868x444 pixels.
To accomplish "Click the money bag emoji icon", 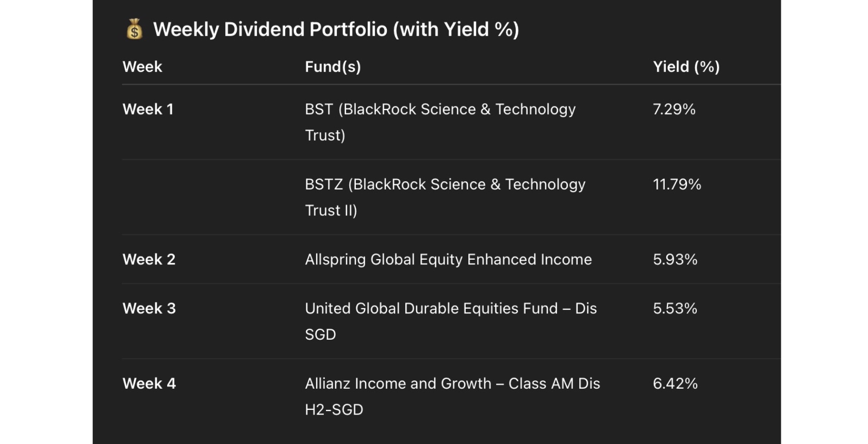I will pos(135,29).
